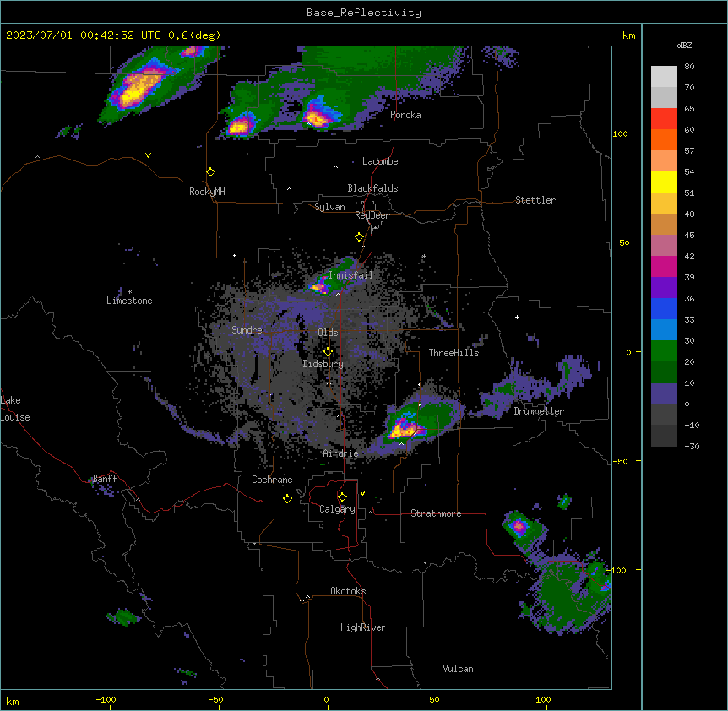Select the bright yellow 51-54 dBZ legend swatch

664,182
